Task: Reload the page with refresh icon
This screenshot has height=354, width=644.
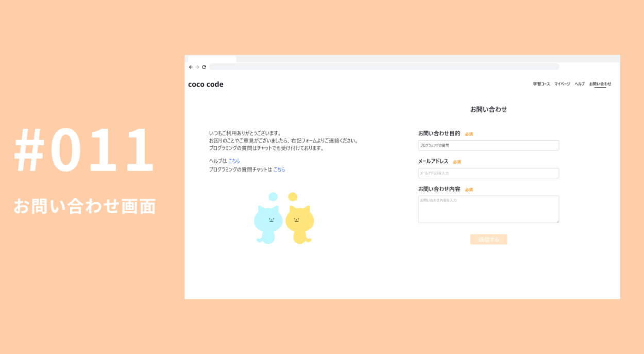Action: 204,67
